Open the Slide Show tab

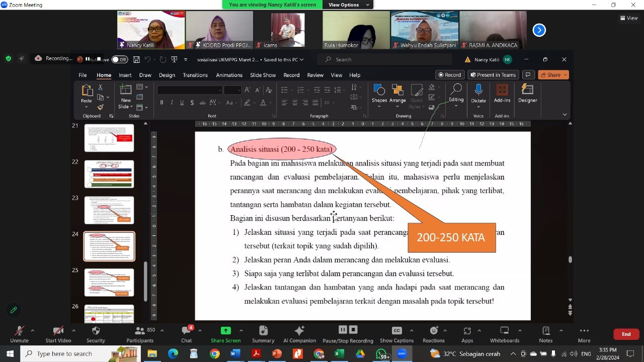[x=263, y=75]
